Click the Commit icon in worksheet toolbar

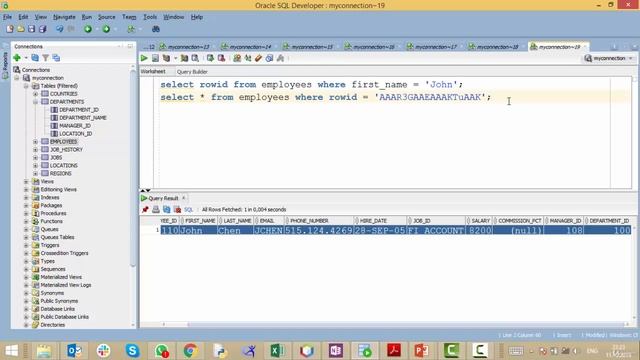pyautogui.click(x=210, y=58)
